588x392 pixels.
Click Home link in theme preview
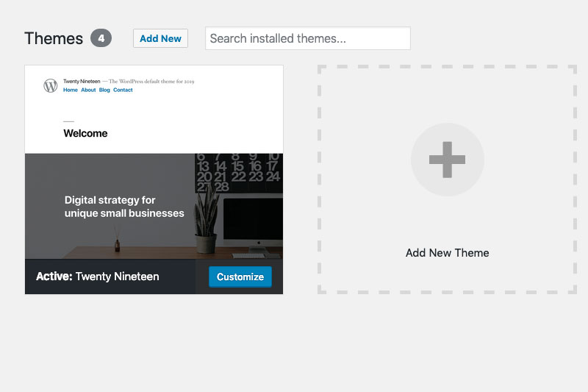click(70, 90)
